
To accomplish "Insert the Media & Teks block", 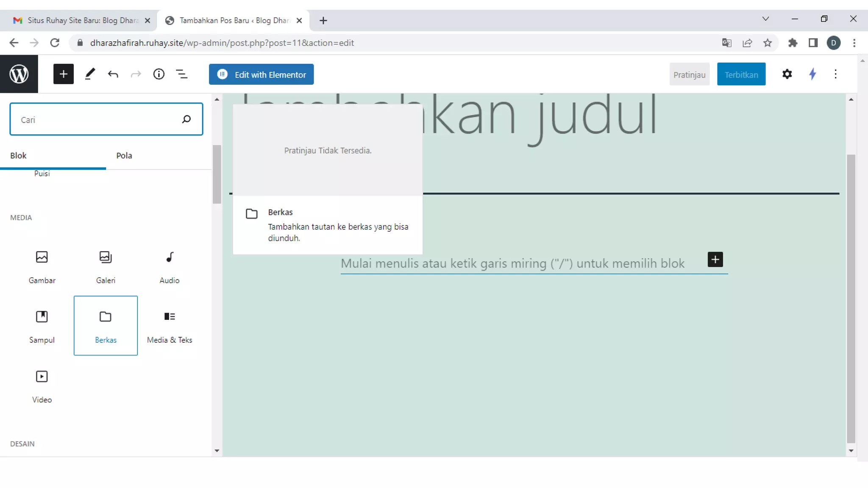I will point(170,326).
